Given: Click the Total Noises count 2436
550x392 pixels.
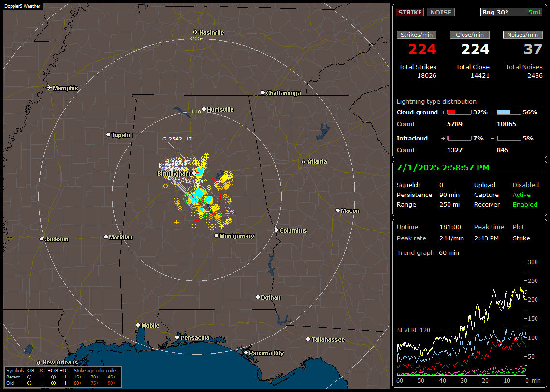Looking at the screenshot, I should (535, 76).
